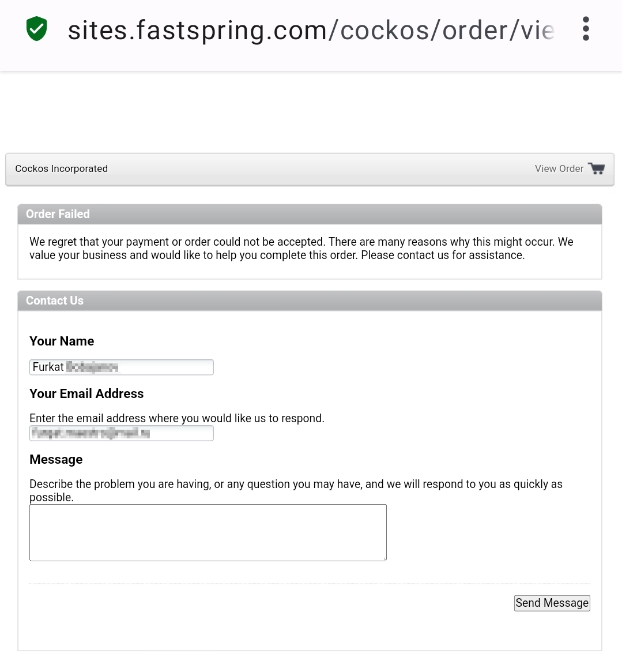Image resolution: width=622 pixels, height=672 pixels.
Task: Click the green shield security icon
Action: [37, 29]
